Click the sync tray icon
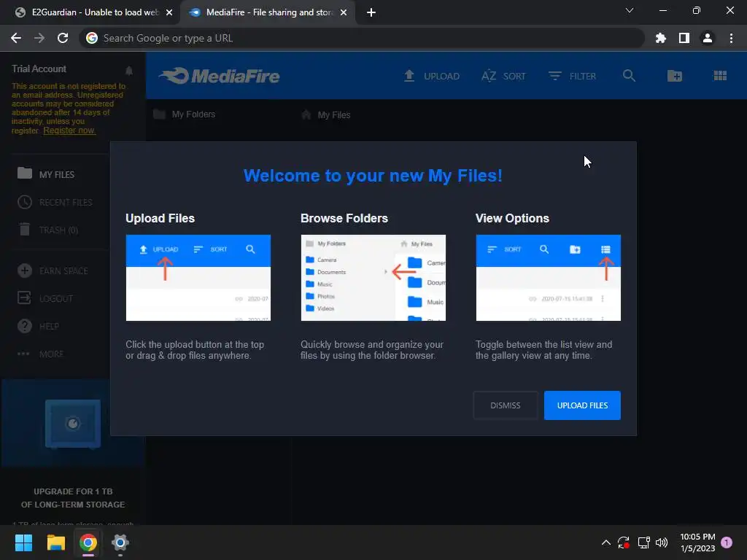The height and width of the screenshot is (560, 747). pos(624,542)
